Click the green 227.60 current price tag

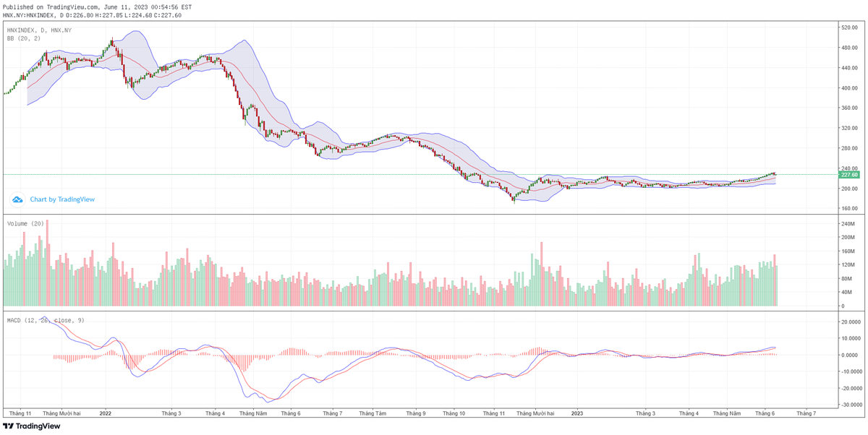tap(848, 175)
